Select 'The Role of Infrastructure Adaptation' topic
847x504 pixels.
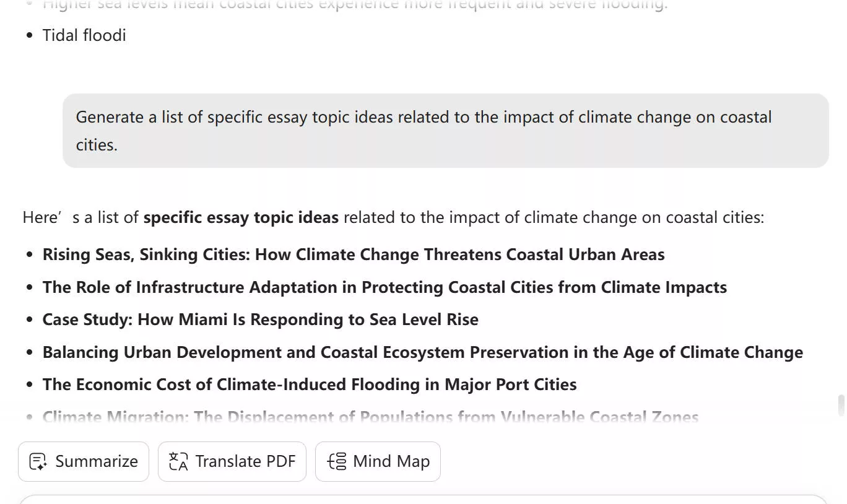(384, 287)
